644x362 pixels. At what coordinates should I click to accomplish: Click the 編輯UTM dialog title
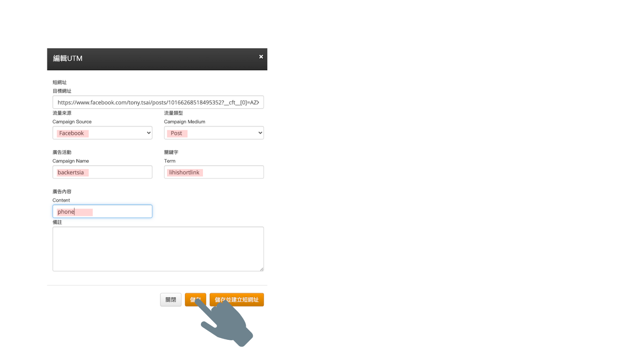point(68,58)
